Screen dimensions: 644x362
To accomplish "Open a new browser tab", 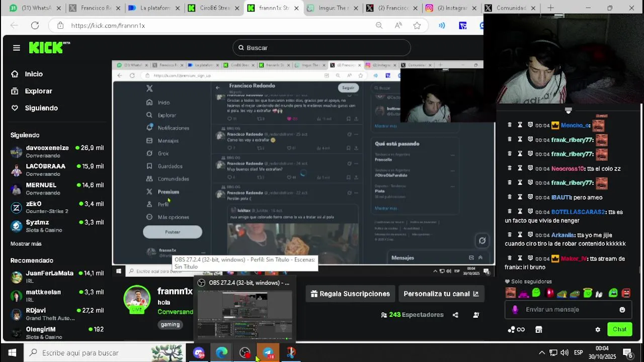I will [x=550, y=8].
